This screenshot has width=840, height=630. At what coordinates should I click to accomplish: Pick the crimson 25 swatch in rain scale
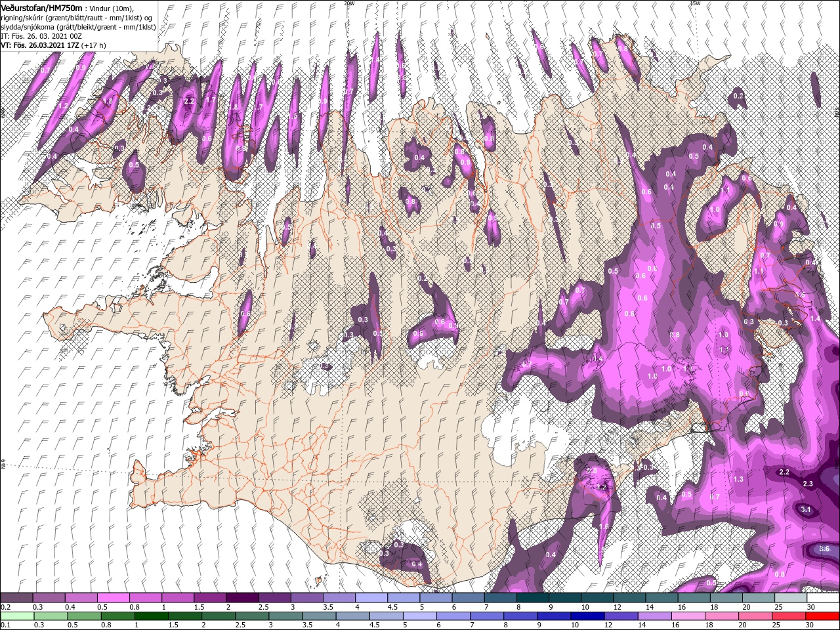click(789, 616)
